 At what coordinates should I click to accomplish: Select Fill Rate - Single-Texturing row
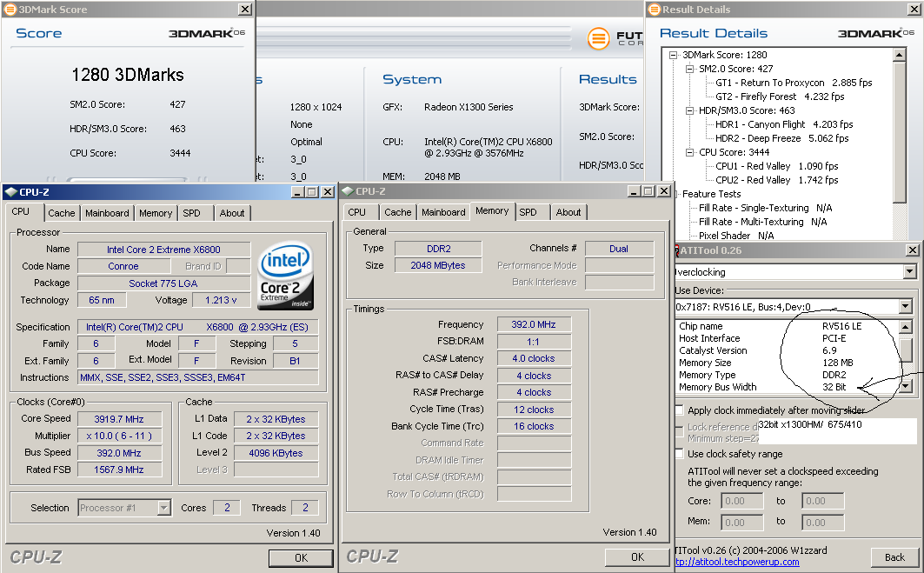pyautogui.click(x=766, y=208)
